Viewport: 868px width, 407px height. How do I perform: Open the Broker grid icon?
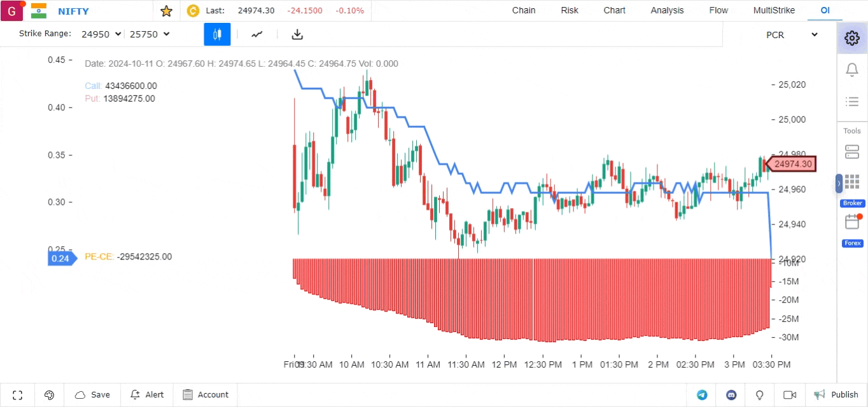852,183
